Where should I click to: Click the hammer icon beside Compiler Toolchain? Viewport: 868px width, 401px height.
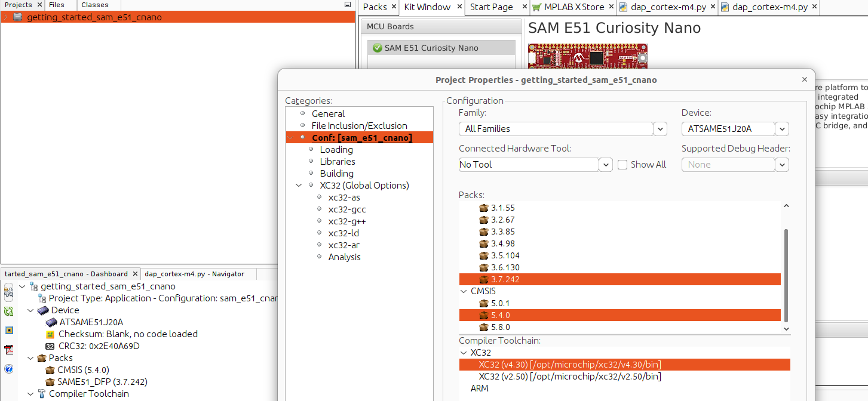point(42,394)
